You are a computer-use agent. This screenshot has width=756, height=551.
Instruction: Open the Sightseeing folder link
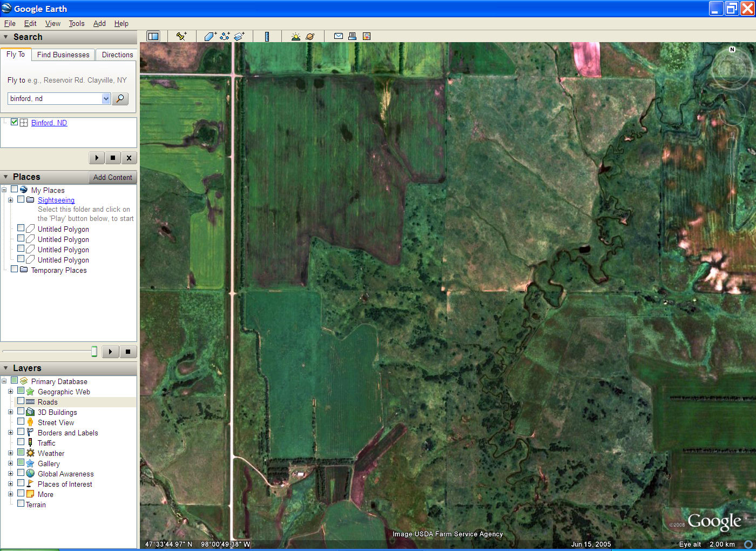tap(56, 200)
